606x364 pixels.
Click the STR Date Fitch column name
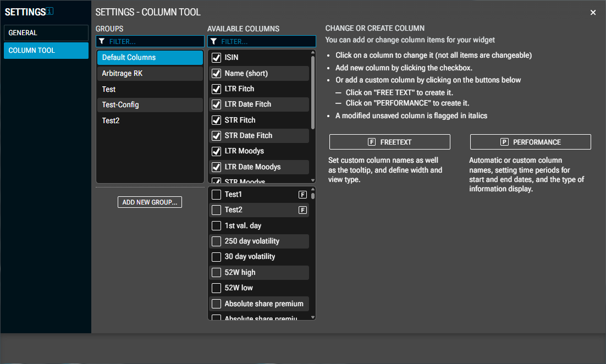pos(249,136)
